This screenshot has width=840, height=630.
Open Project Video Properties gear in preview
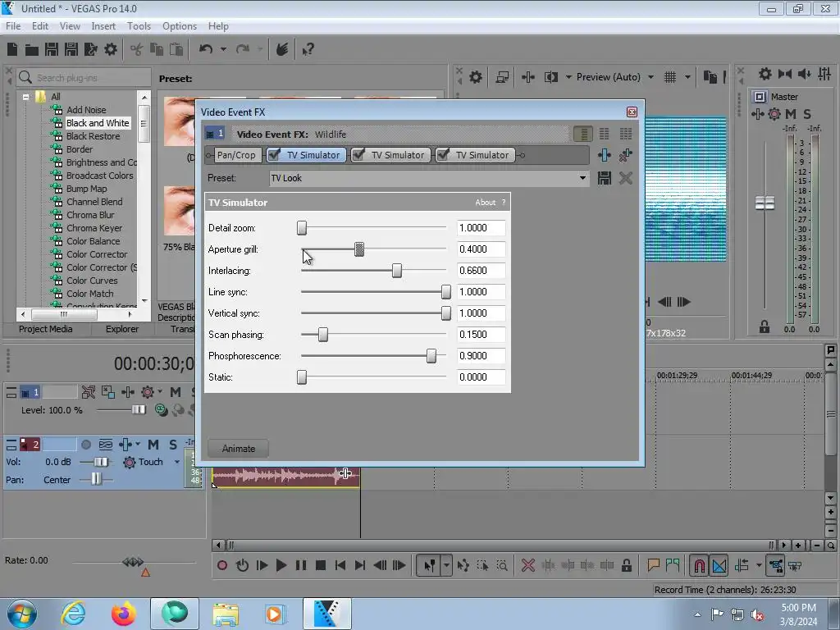[476, 77]
